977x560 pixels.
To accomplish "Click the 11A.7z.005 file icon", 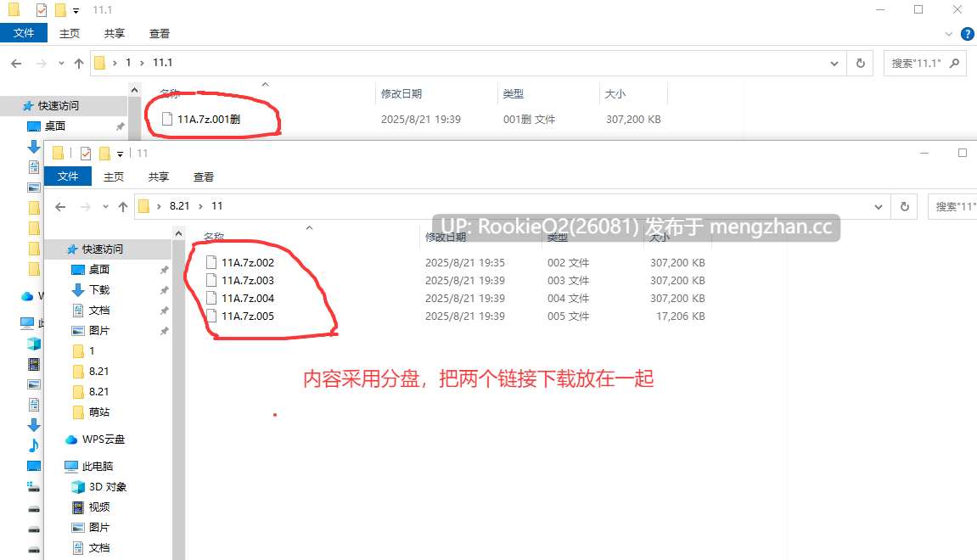I will tap(211, 316).
